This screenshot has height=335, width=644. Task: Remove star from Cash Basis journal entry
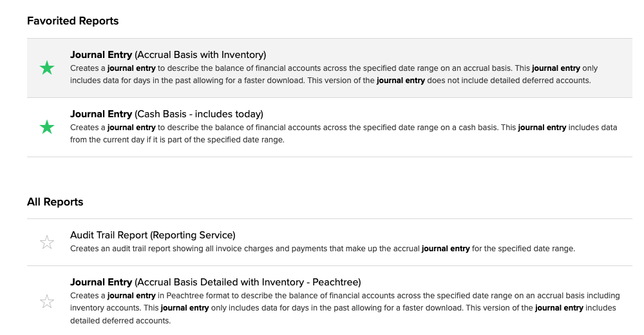pyautogui.click(x=47, y=127)
